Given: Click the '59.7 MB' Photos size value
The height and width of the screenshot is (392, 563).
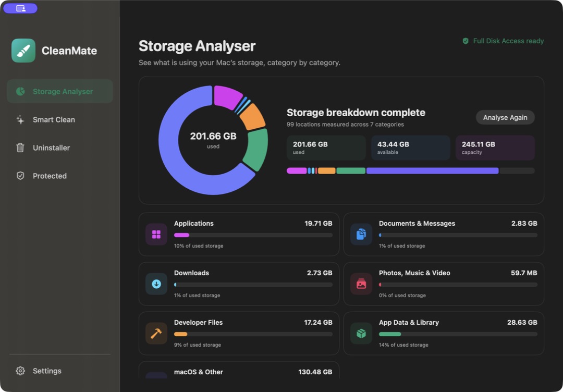Looking at the screenshot, I should click(524, 273).
